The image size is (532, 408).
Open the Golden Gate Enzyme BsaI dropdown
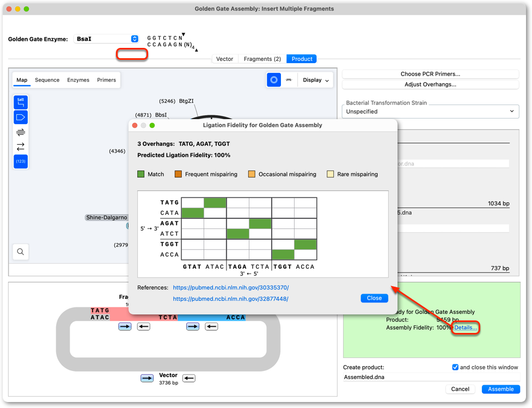(x=107, y=39)
